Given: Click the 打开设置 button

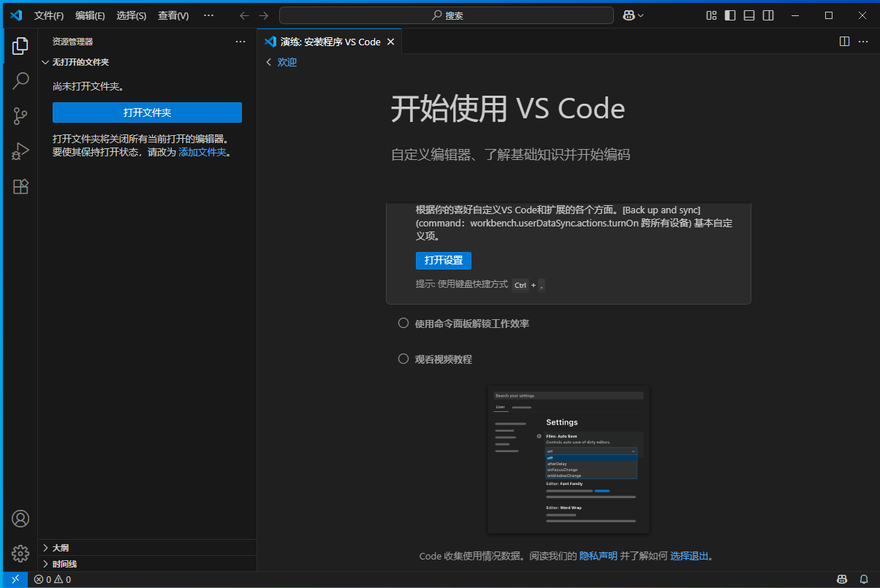Looking at the screenshot, I should 444,260.
